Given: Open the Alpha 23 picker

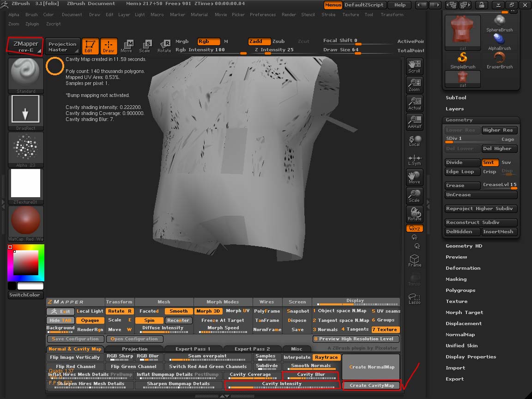Looking at the screenshot, I should pyautogui.click(x=26, y=150).
